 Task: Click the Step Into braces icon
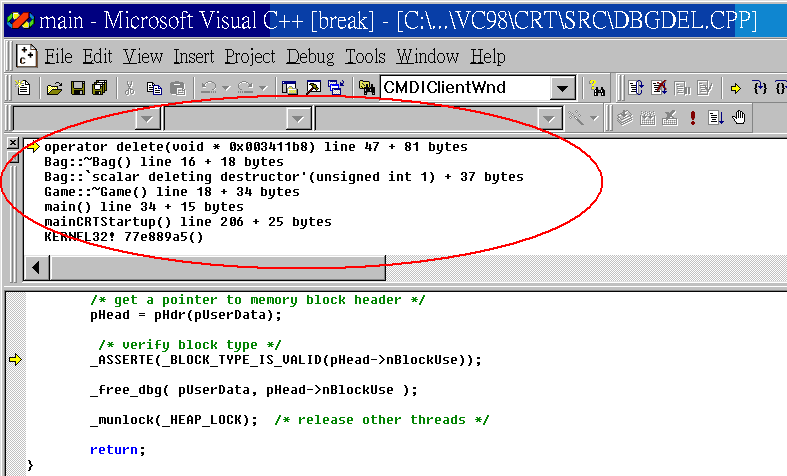[x=760, y=88]
